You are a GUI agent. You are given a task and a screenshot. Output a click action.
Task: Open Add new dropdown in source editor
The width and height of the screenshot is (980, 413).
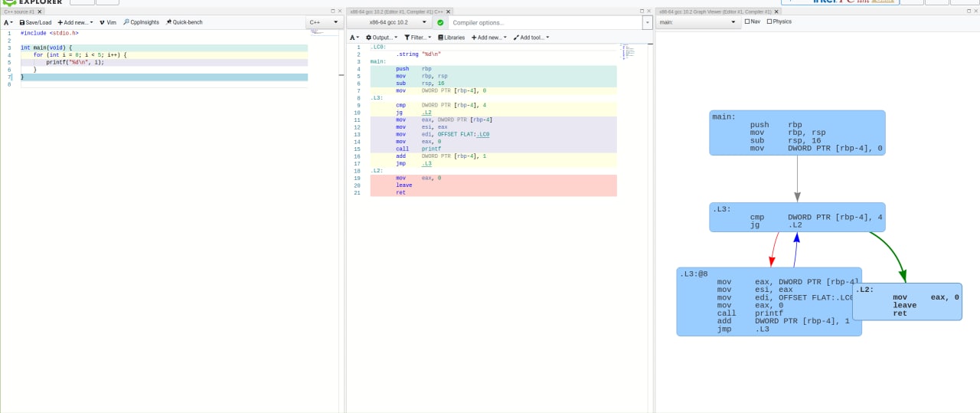point(74,22)
